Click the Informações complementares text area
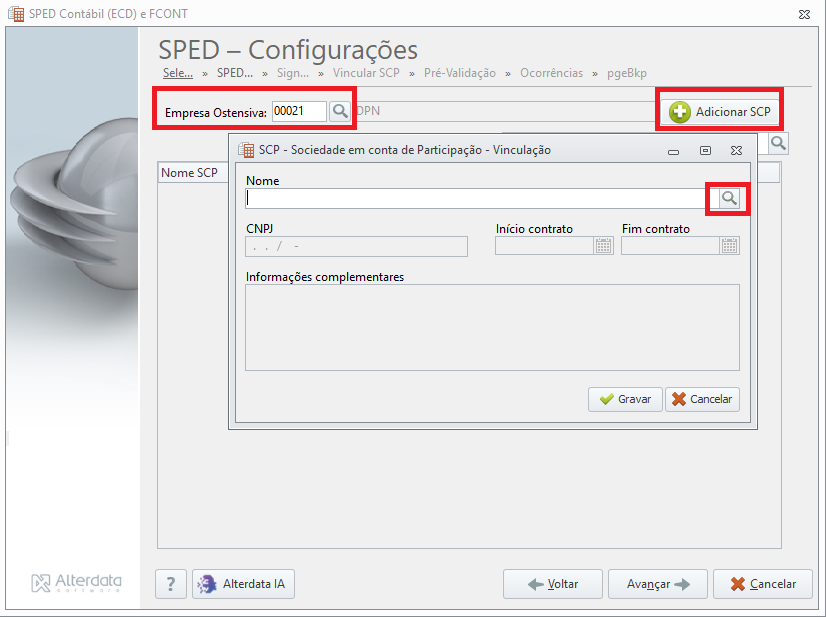This screenshot has width=826, height=617. point(493,328)
